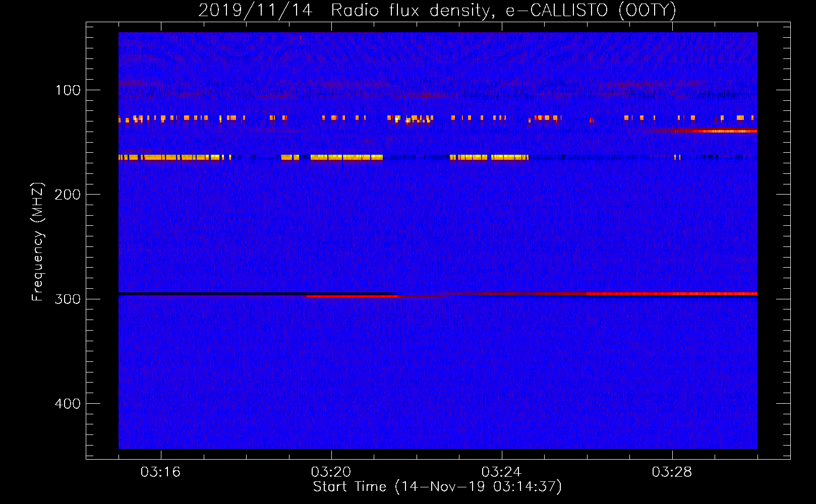The image size is (816, 504).
Task: Click the 300 MHz y-axis tick label
Action: tap(68, 299)
